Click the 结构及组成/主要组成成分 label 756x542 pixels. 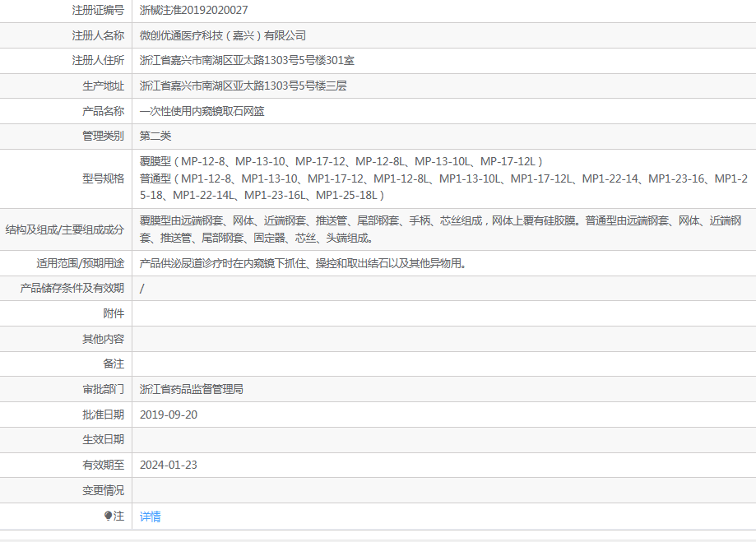click(65, 229)
